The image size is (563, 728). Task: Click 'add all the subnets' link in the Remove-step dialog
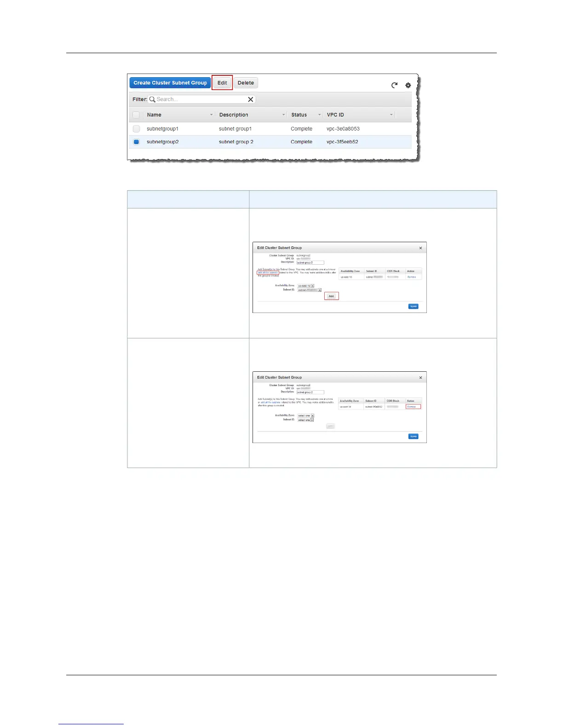pos(270,403)
